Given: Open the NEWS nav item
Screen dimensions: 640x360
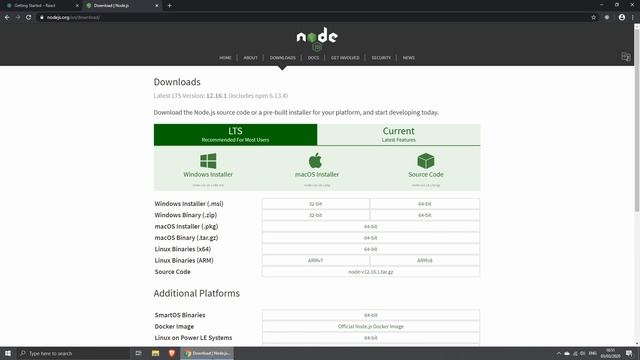Looking at the screenshot, I should 409,58.
